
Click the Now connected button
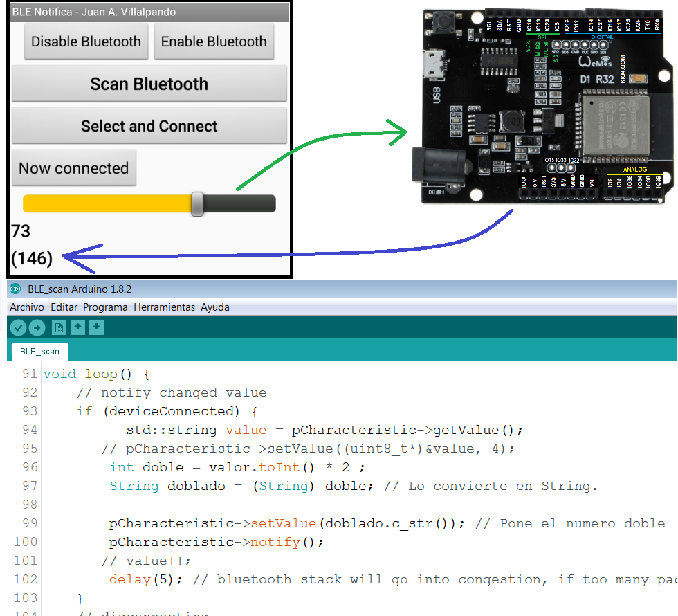pos(74,168)
